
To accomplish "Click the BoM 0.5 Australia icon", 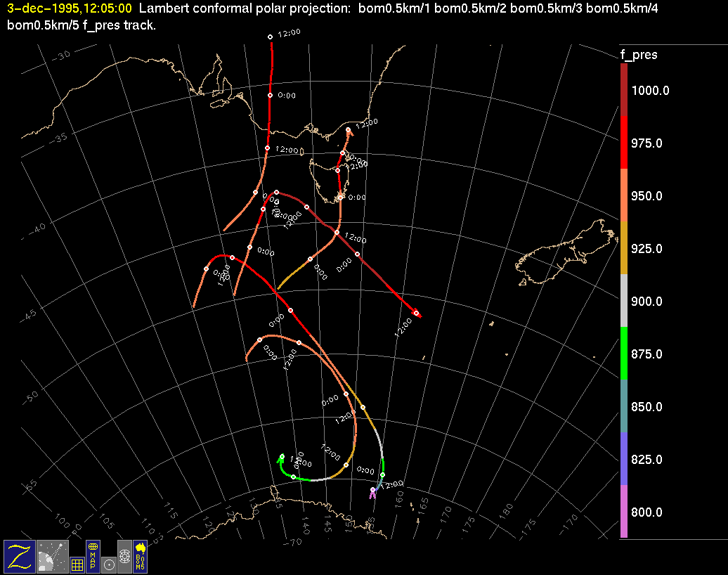I will click(x=140, y=555).
